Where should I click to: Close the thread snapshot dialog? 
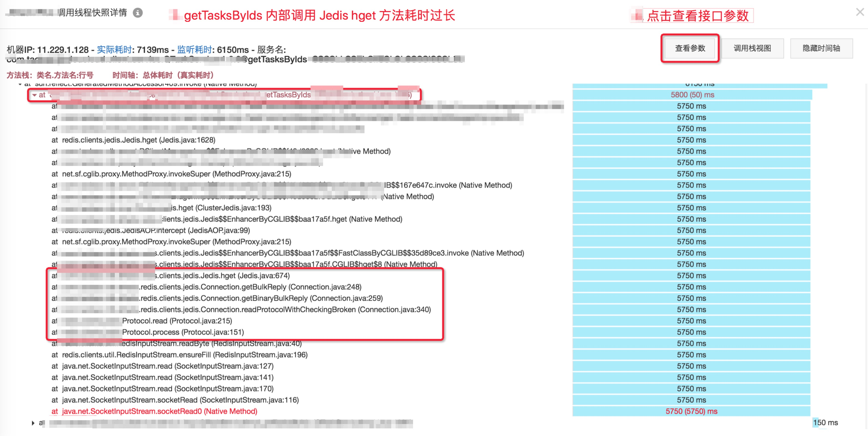coord(860,12)
